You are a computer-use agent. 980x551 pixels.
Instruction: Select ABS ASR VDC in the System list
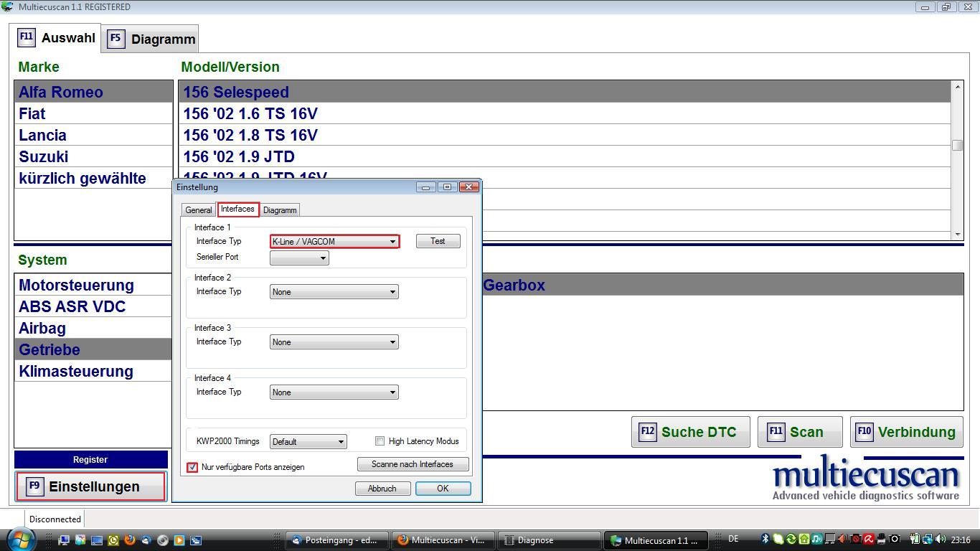[93, 307]
